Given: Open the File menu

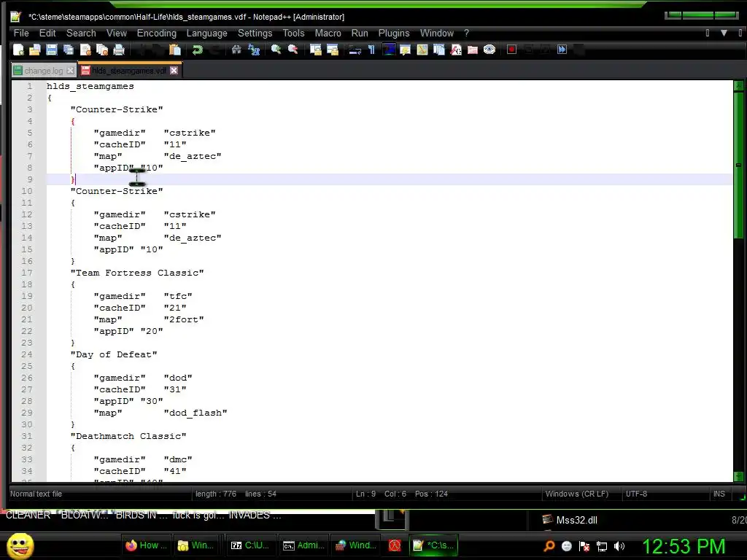Looking at the screenshot, I should (x=21, y=33).
